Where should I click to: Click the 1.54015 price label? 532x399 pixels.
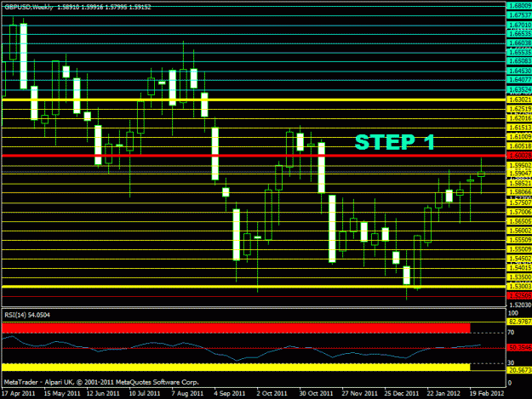(519, 268)
